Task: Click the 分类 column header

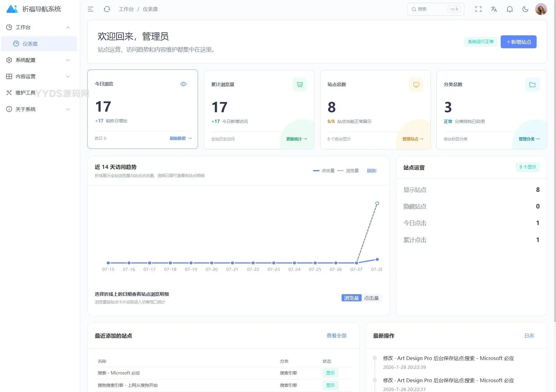Action: (x=284, y=361)
